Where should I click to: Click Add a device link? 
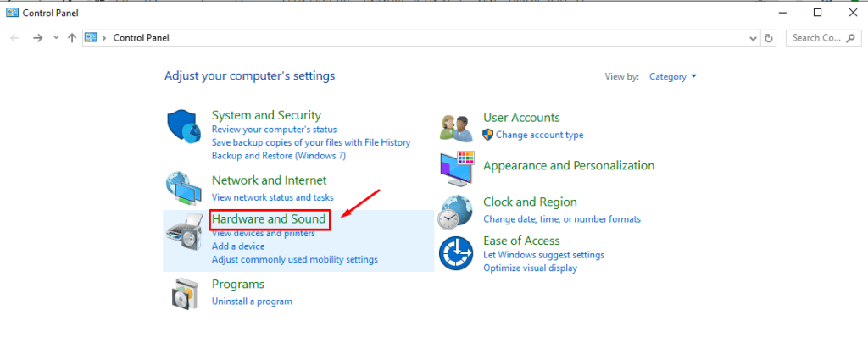[x=238, y=246]
